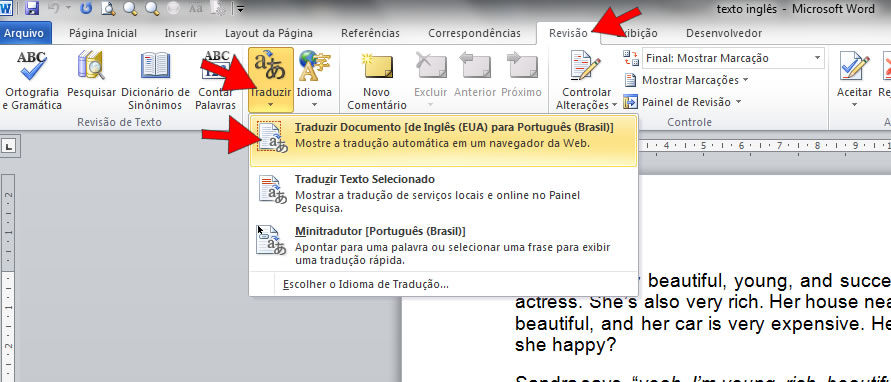Screen dimensions: 891x382
Task: Expand the Traduzir dropdown button
Action: pyautogui.click(x=271, y=104)
